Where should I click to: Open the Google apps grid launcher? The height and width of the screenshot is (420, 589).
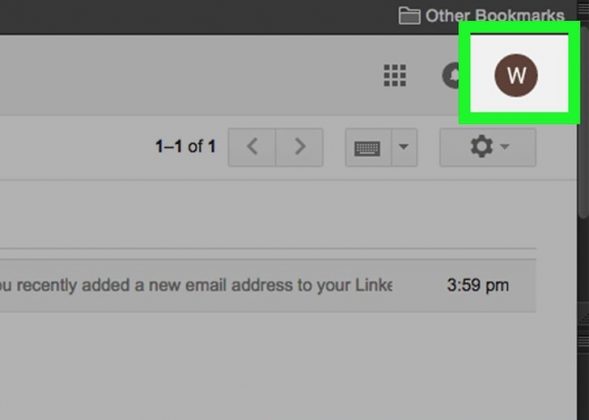[395, 75]
